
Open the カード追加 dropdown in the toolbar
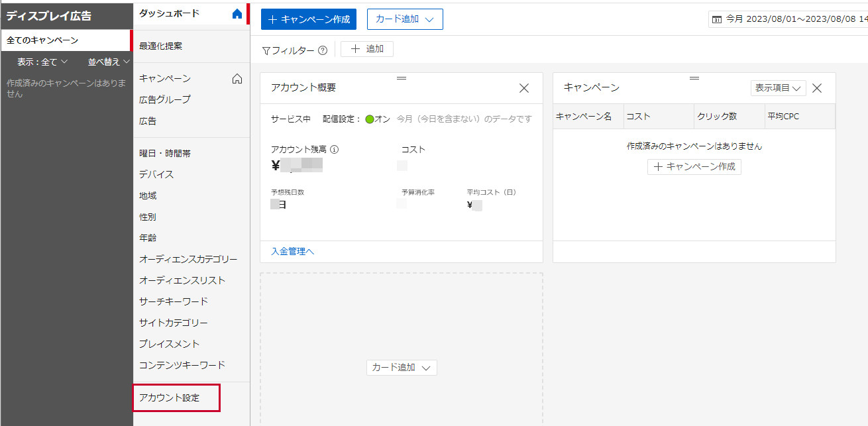pos(404,19)
